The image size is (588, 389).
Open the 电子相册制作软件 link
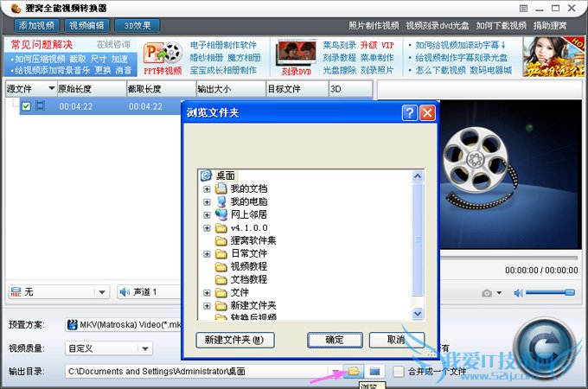(x=223, y=45)
